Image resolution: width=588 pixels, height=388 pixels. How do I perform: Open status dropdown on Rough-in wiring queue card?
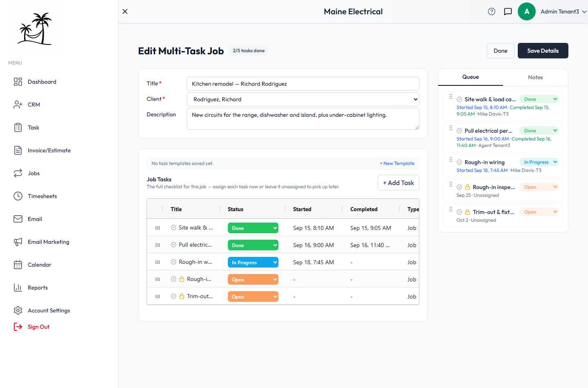pos(539,162)
